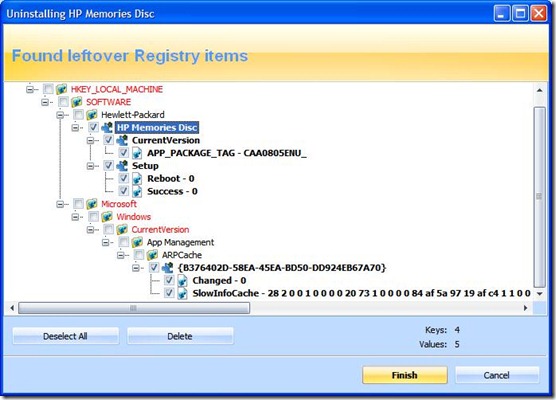This screenshot has width=556, height=400.
Task: Click the HP Memories Disc key icon
Action: (107, 127)
